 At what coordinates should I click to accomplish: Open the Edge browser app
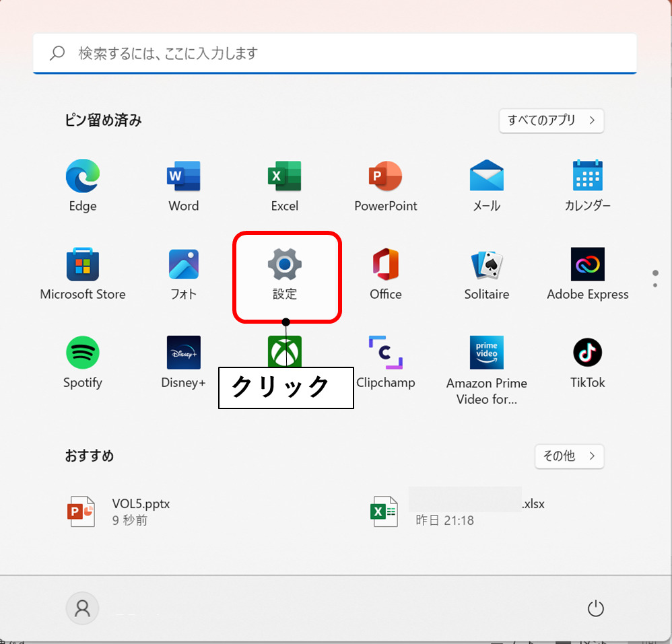coord(83,185)
